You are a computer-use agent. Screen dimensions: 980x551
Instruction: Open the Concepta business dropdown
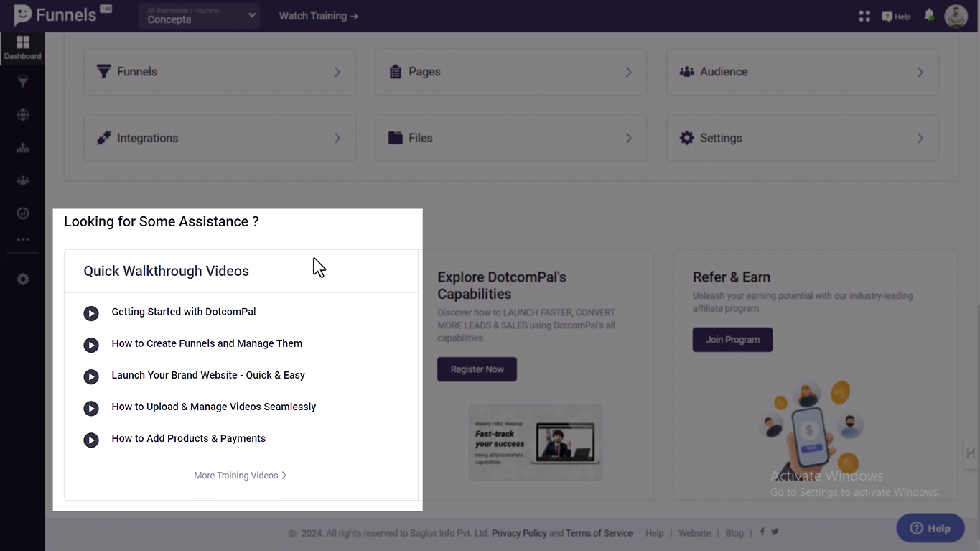pyautogui.click(x=199, y=16)
